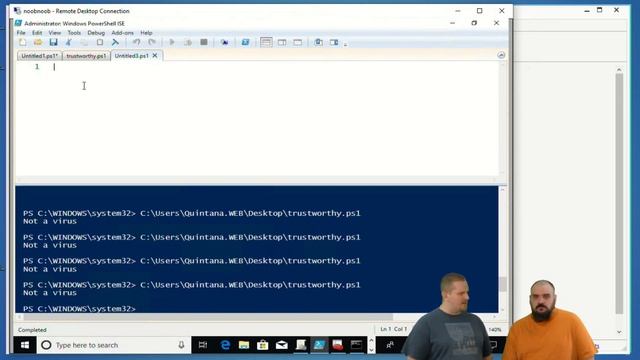Open the Mail app from the taskbar
This screenshot has height=360, width=640.
tap(282, 345)
